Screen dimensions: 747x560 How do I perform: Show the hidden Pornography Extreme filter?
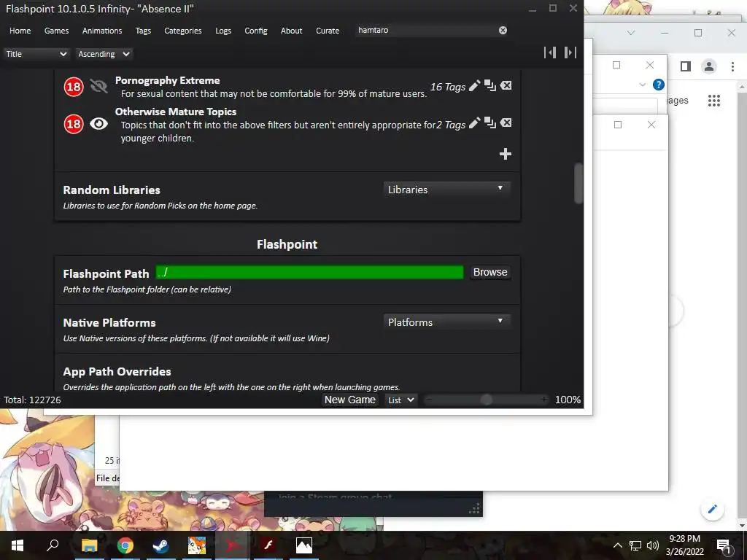98,86
